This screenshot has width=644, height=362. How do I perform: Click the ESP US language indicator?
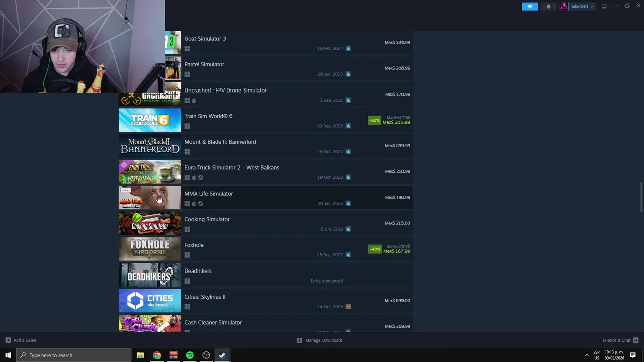coord(597,355)
